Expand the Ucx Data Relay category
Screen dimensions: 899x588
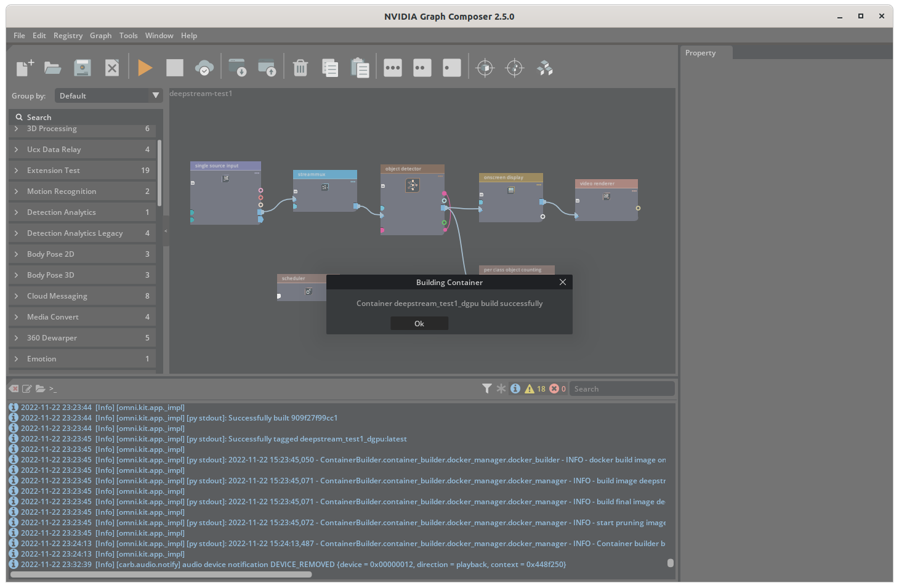(x=82, y=150)
